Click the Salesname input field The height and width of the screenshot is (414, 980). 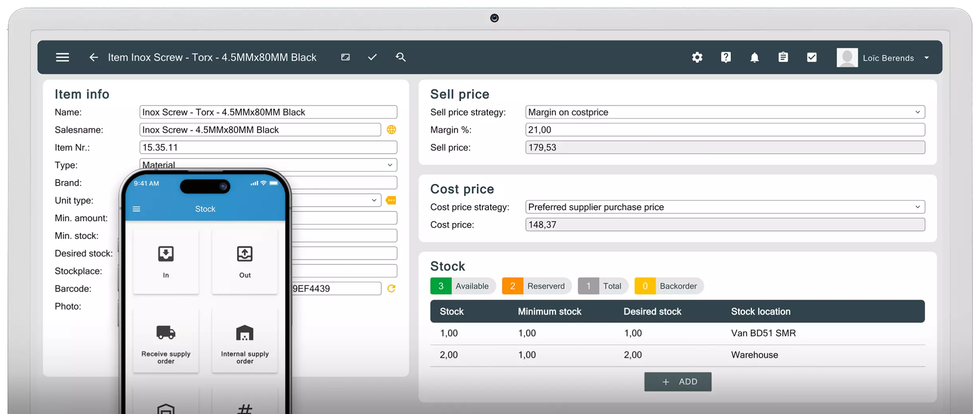[x=260, y=130]
